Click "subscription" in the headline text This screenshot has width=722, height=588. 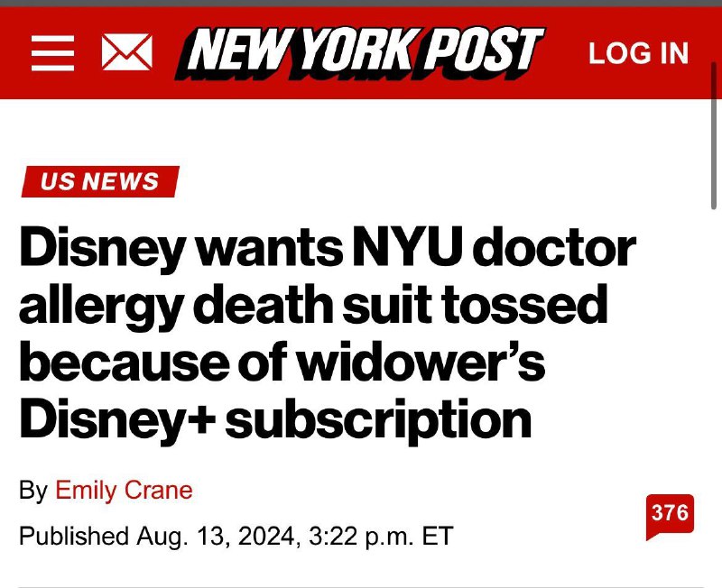[x=378, y=420]
